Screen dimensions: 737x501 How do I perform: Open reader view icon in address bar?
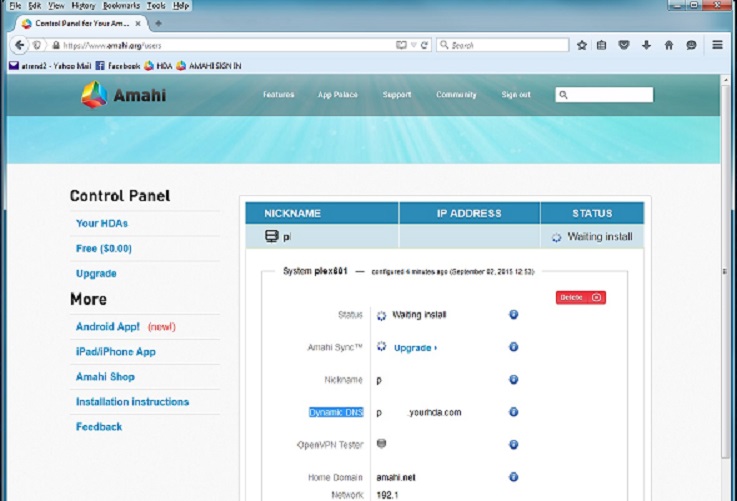(401, 45)
